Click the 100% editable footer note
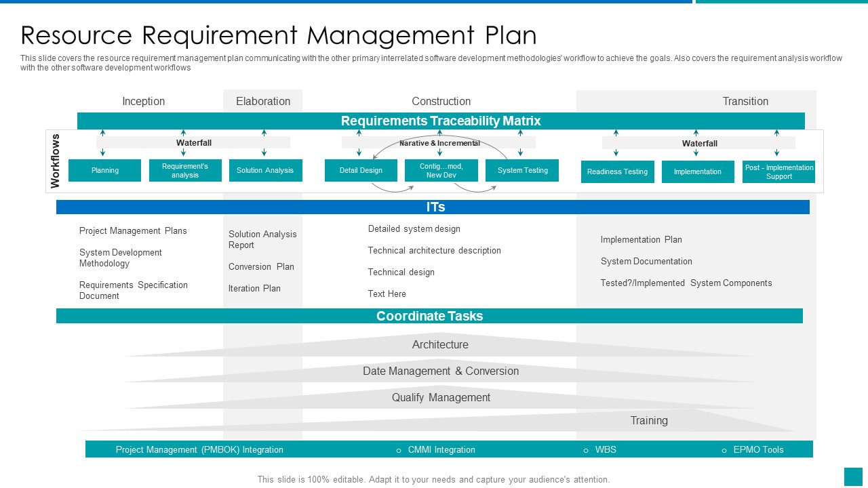868x488 pixels. 433,479
